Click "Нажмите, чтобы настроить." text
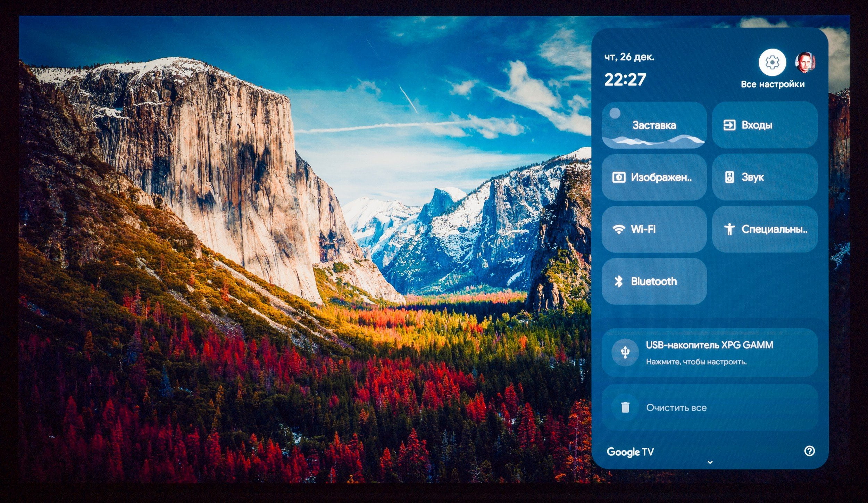The width and height of the screenshot is (868, 503). tap(696, 362)
